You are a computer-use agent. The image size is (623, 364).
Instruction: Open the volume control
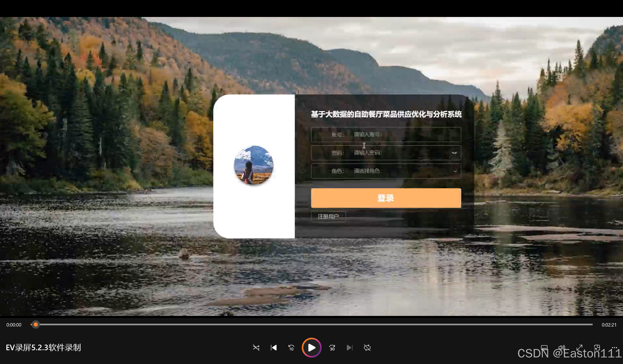[562, 348]
